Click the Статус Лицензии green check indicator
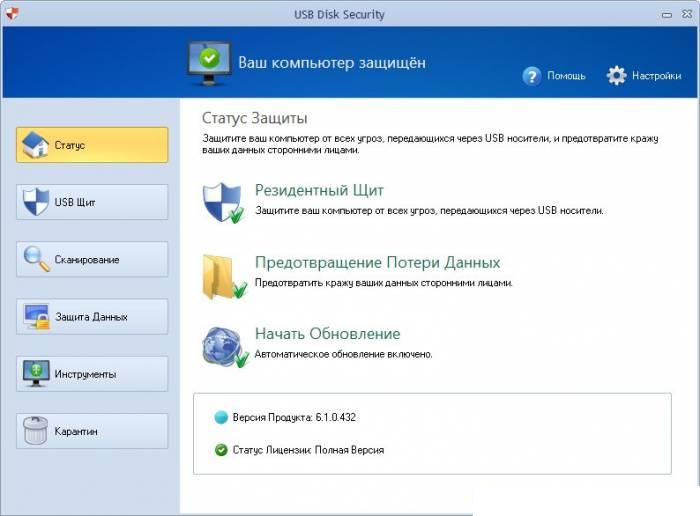 coord(221,450)
